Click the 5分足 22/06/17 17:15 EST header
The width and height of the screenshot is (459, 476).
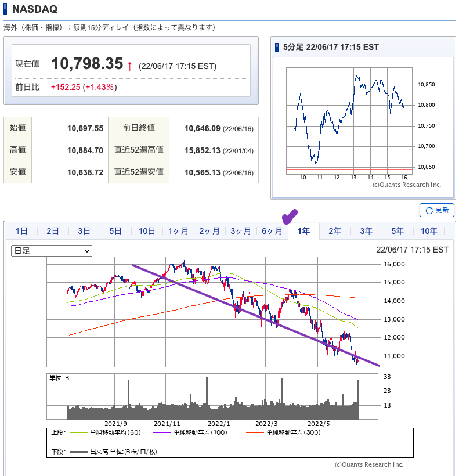(x=331, y=48)
